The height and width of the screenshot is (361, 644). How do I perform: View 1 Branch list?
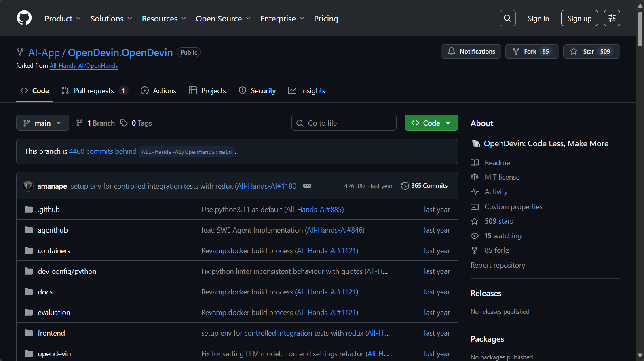[x=96, y=123]
